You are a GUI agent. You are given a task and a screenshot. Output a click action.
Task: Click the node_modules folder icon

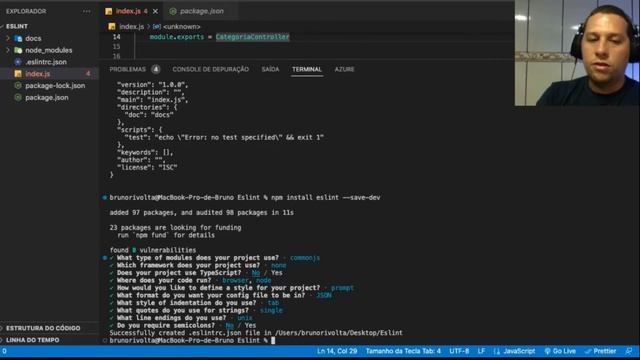(x=18, y=50)
